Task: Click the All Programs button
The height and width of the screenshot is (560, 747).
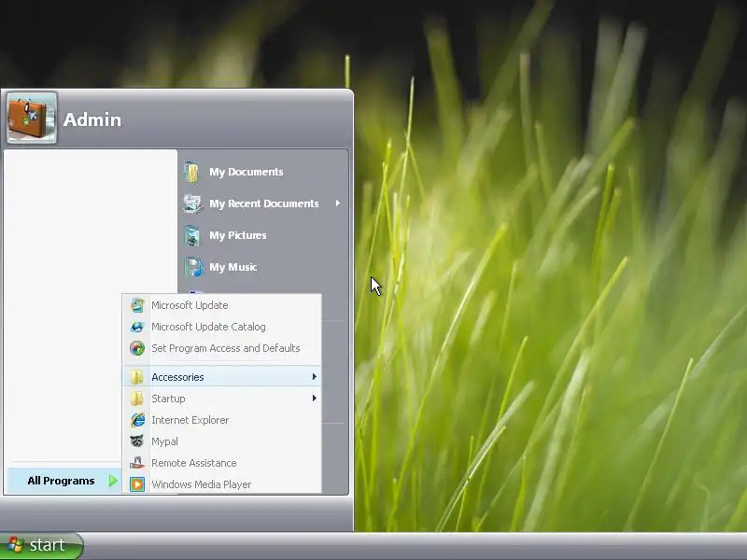Action: 63,481
